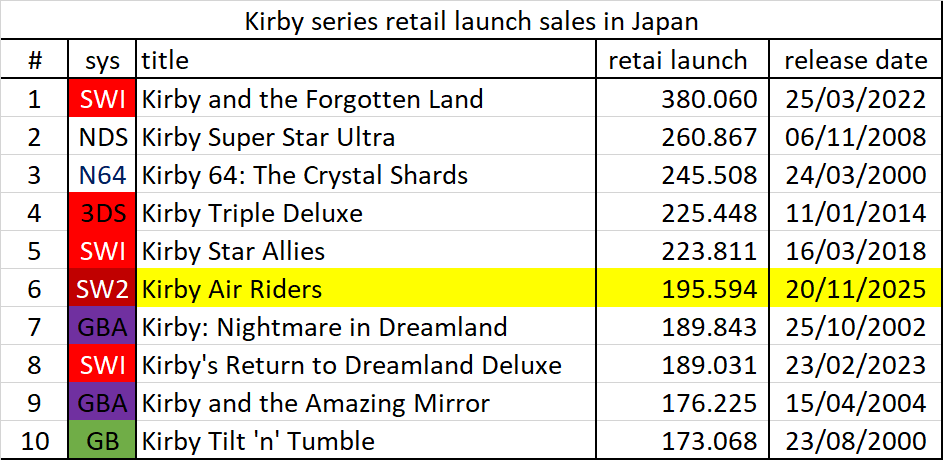Screen dimensions: 943x460
Task: Select the 'Kirby and the Forgotten Land' title cell
Action: tap(312, 99)
